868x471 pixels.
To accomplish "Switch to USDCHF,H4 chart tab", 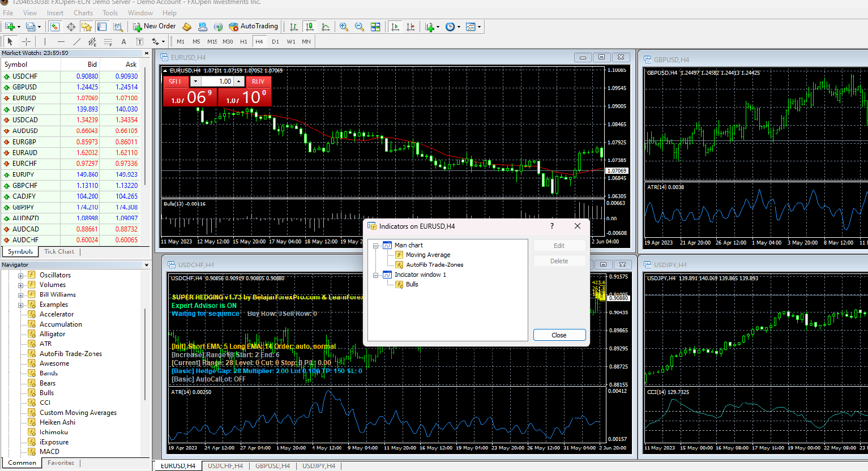I will [x=225, y=466].
